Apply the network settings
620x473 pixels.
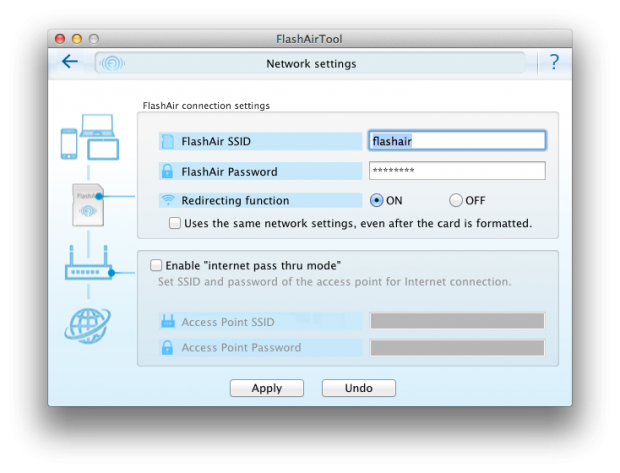pos(267,388)
